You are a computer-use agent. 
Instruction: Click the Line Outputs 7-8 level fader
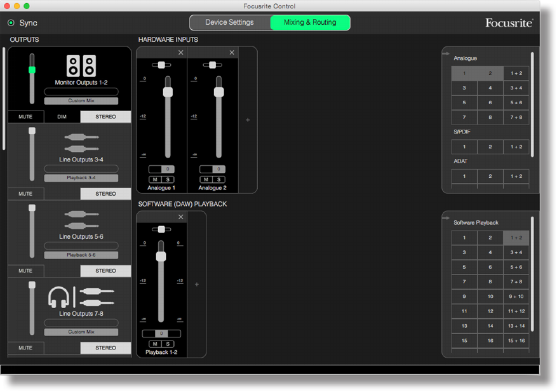[x=32, y=285]
